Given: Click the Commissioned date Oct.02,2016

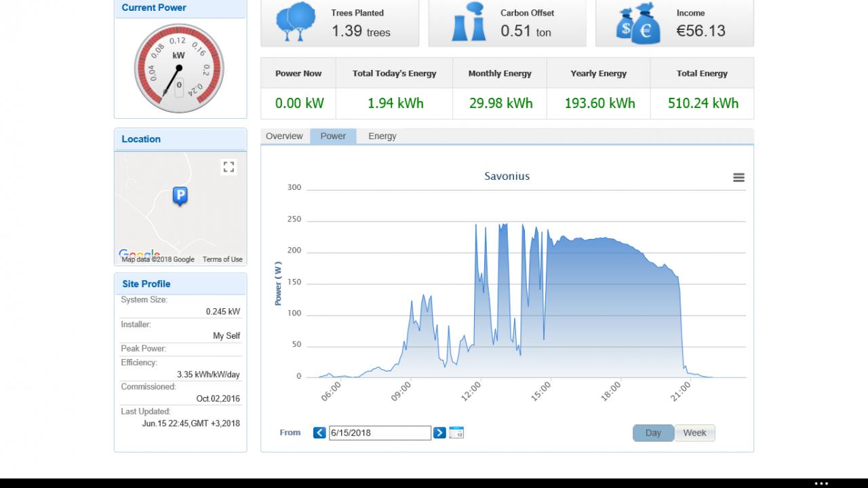Looking at the screenshot, I should coord(218,399).
